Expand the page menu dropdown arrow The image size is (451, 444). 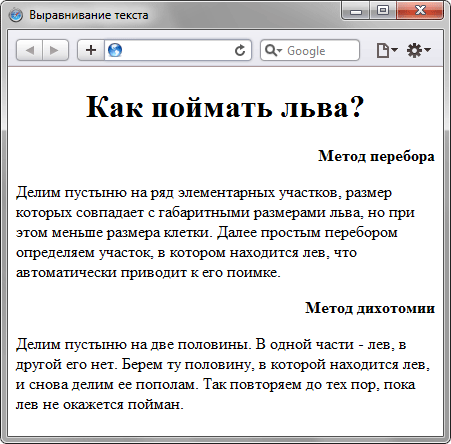coord(394,50)
